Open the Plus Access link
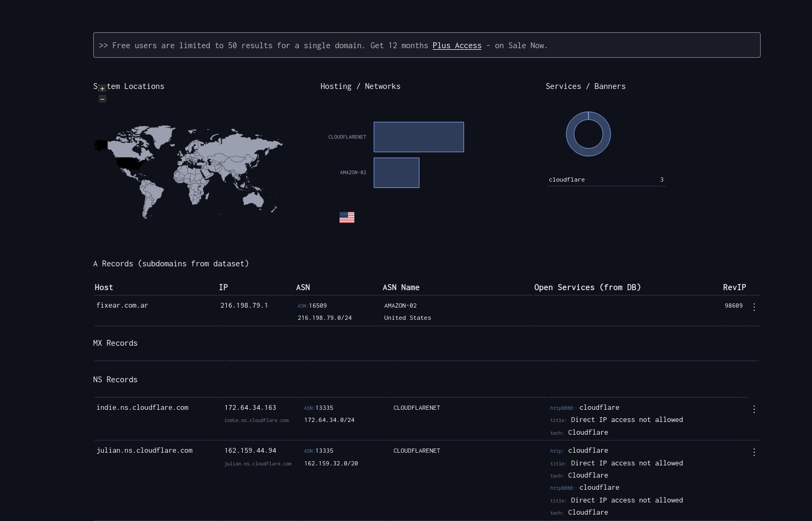Viewport: 812px width, 521px height. coord(457,46)
